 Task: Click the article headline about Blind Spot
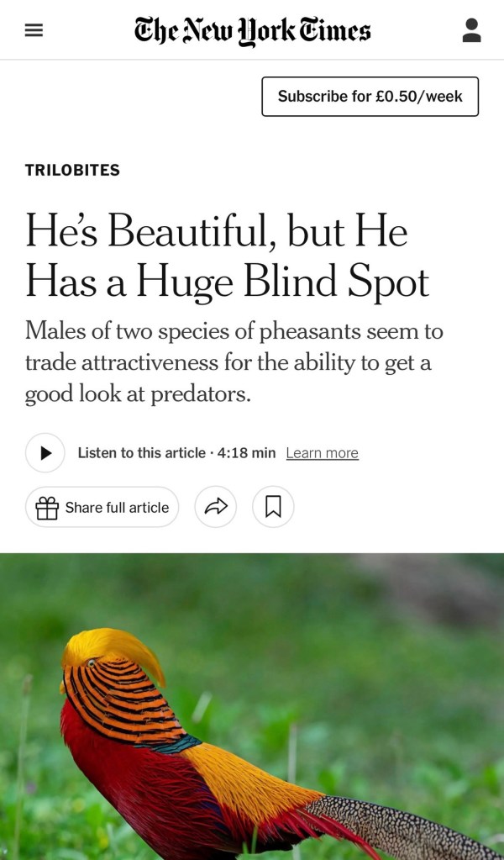coord(227,256)
